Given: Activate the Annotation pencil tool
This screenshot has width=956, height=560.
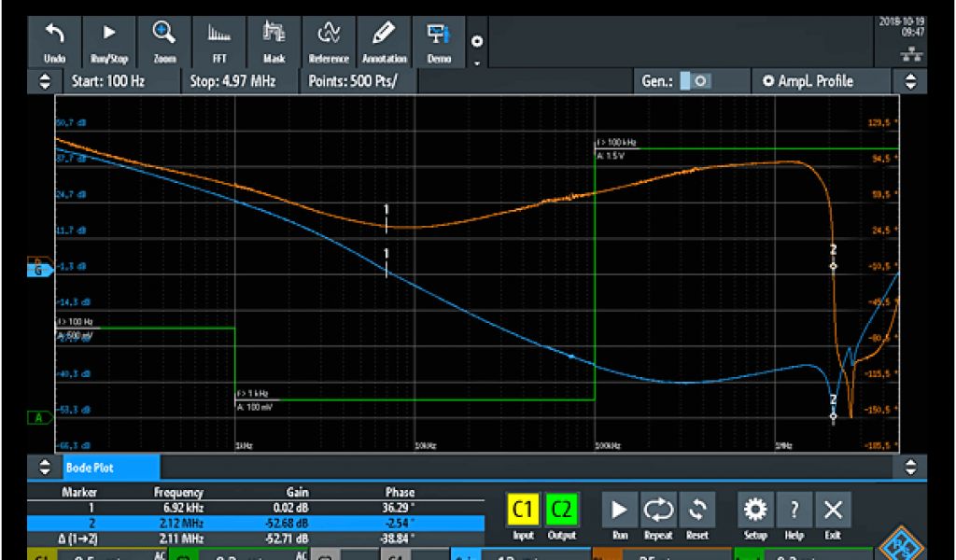Looking at the screenshot, I should click(x=384, y=42).
